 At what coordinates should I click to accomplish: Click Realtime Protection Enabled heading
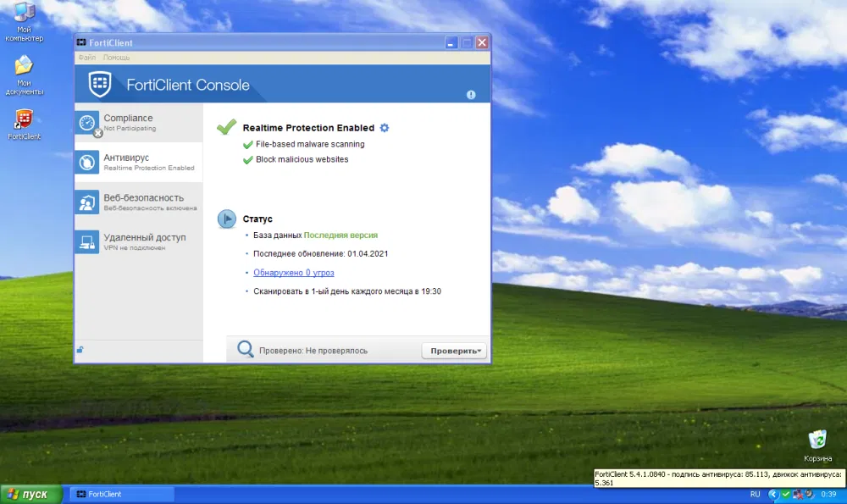pyautogui.click(x=308, y=128)
